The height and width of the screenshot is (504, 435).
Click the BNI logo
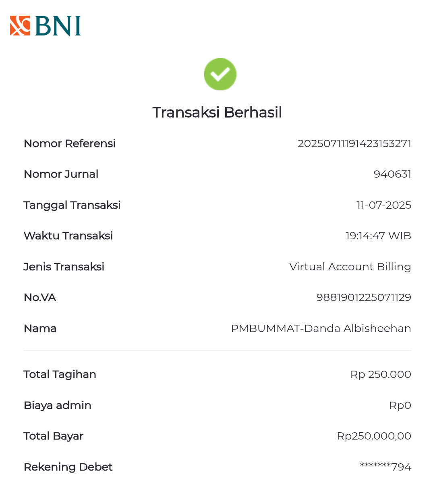pyautogui.click(x=46, y=26)
